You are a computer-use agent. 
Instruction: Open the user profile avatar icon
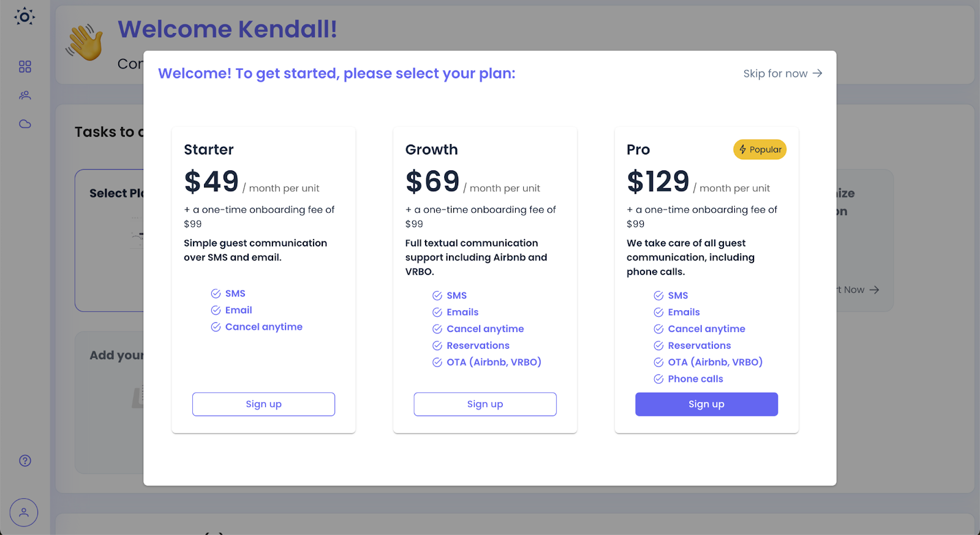pos(24,512)
